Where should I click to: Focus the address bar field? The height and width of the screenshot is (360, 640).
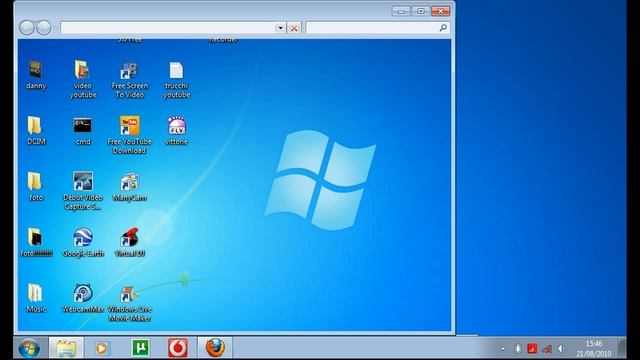pyautogui.click(x=168, y=28)
